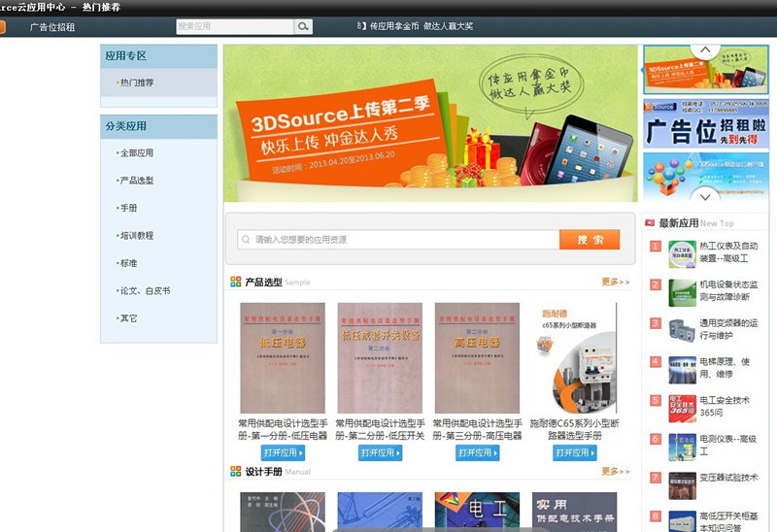
Task: Click the 低压成套开关设备 book cover thumbnail
Action: pos(380,358)
